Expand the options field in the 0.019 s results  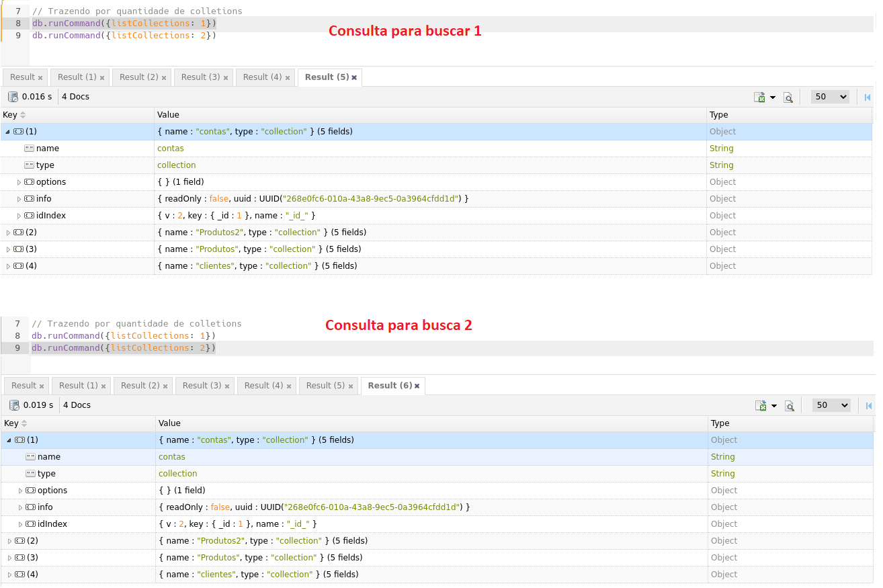coord(21,491)
